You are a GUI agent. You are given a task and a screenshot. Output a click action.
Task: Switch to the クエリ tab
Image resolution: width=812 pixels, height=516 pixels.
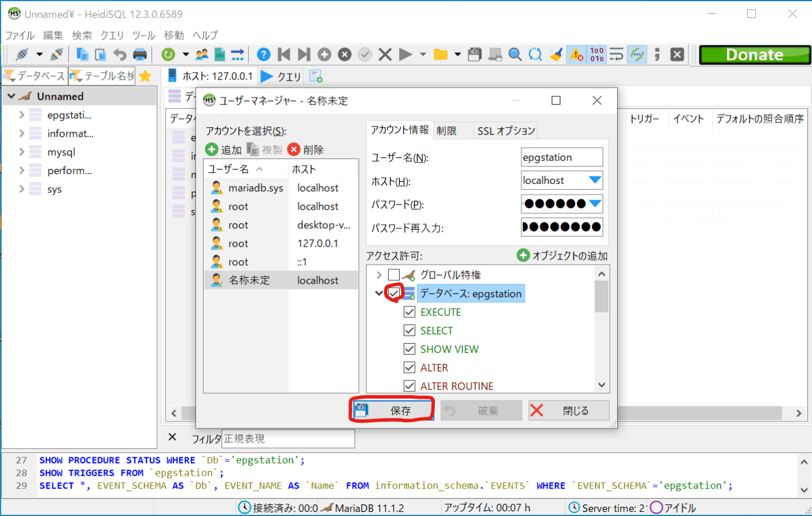282,76
